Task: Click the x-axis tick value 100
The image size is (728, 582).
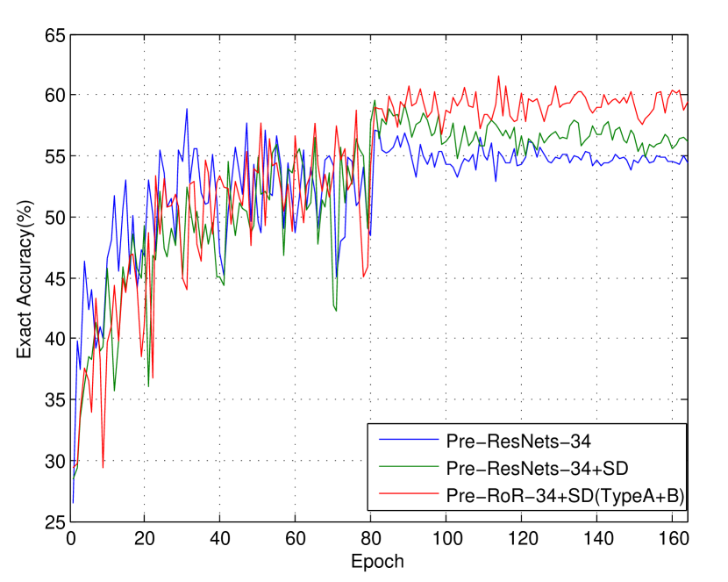Action: click(x=446, y=539)
